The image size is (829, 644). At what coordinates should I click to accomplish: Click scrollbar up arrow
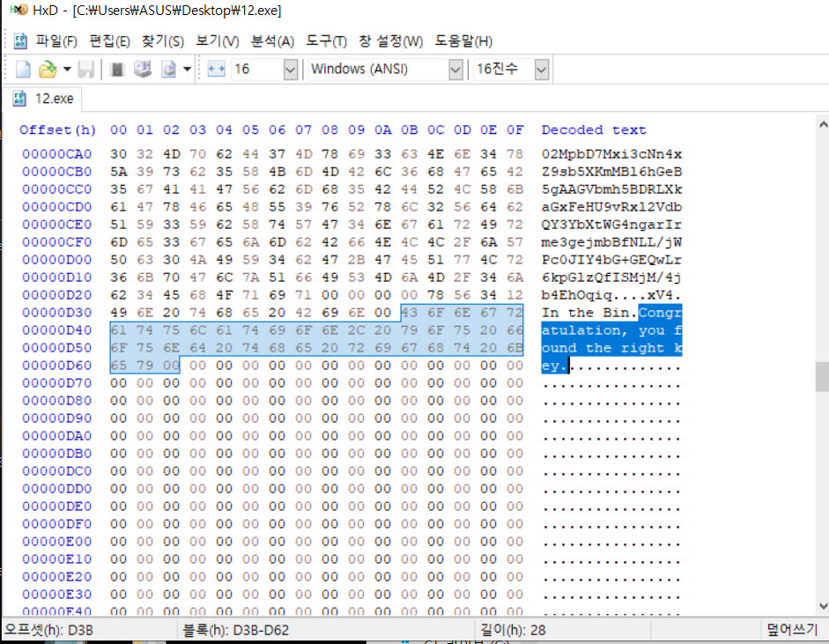[822, 125]
